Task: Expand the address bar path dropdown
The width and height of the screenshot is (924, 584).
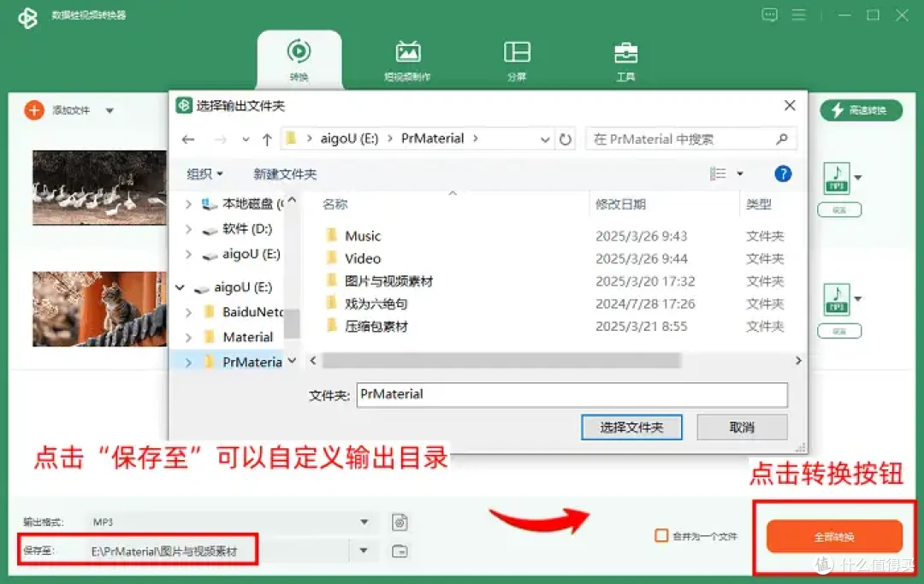Action: click(545, 139)
